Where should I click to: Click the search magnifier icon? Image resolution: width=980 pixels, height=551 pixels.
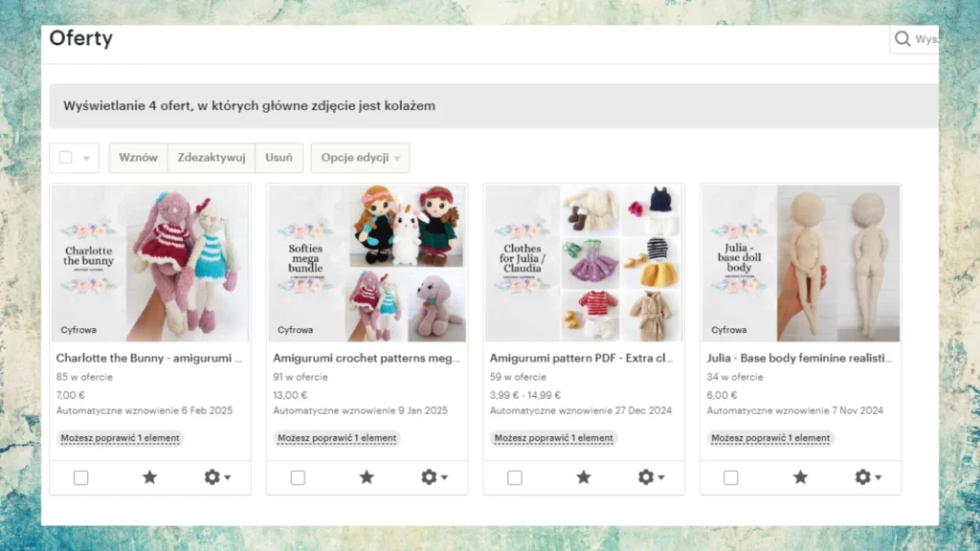point(902,39)
